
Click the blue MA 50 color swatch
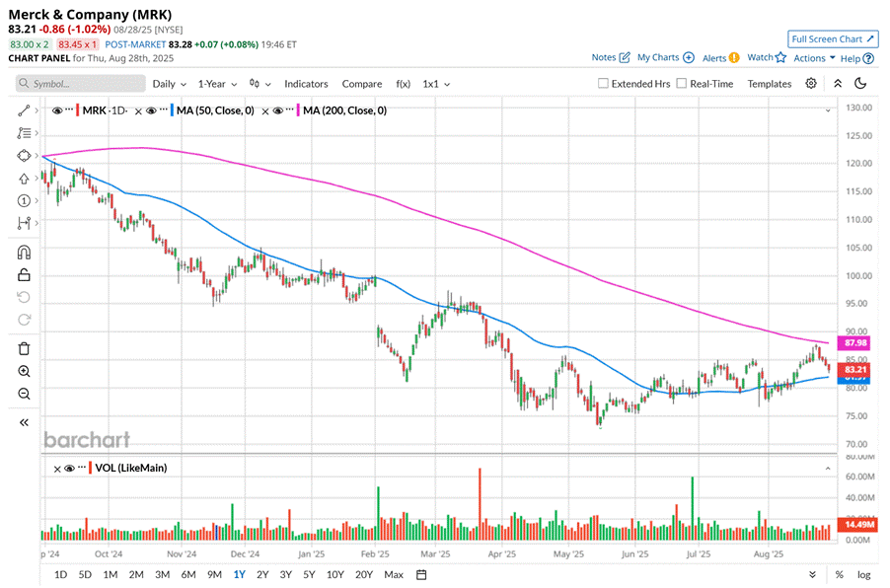[x=172, y=110]
